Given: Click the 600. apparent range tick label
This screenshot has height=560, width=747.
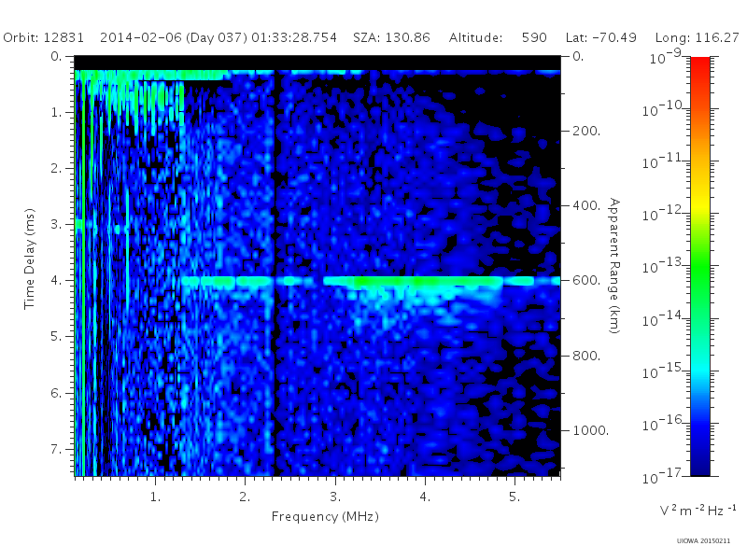Looking at the screenshot, I should tap(586, 281).
